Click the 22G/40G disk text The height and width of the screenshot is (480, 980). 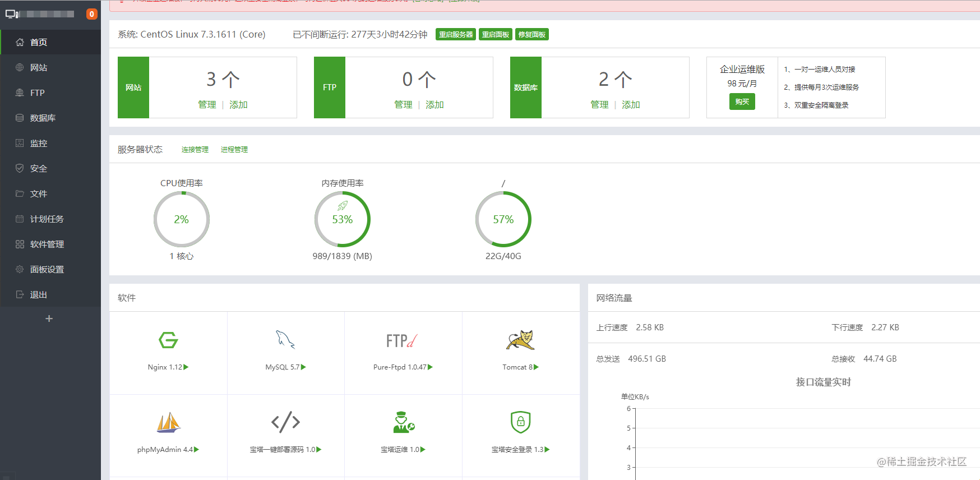click(503, 256)
